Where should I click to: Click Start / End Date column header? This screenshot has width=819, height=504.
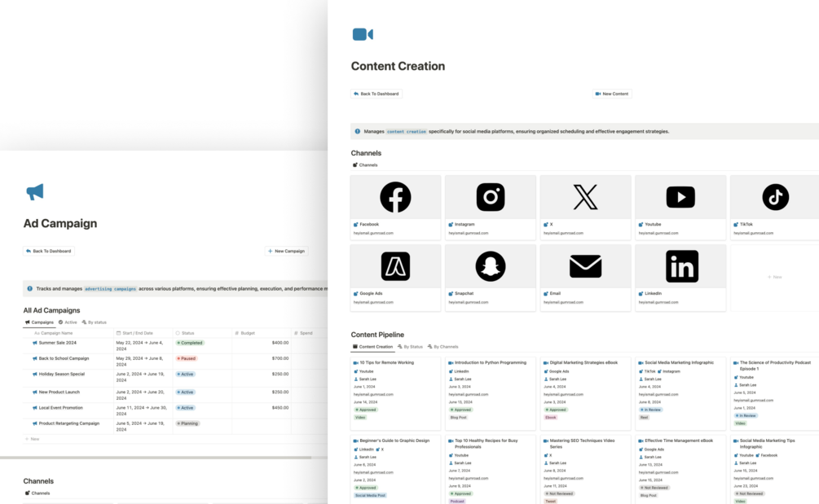pos(143,333)
